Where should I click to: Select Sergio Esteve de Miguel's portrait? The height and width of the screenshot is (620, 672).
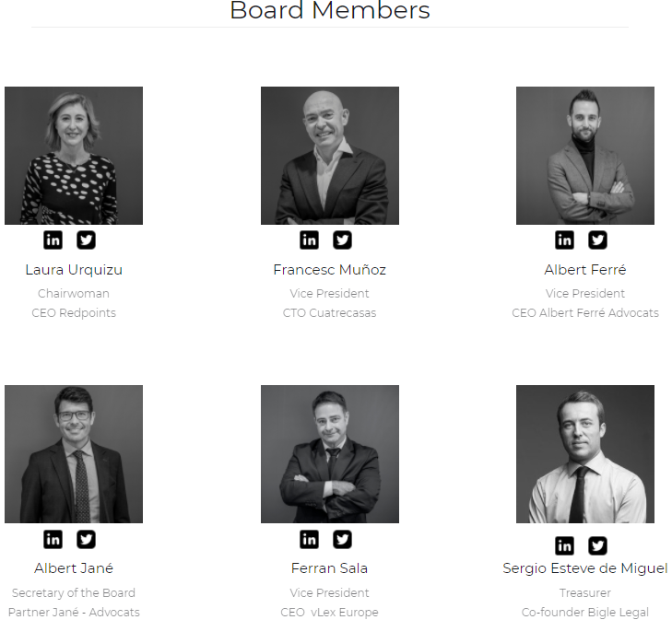pyautogui.click(x=585, y=454)
